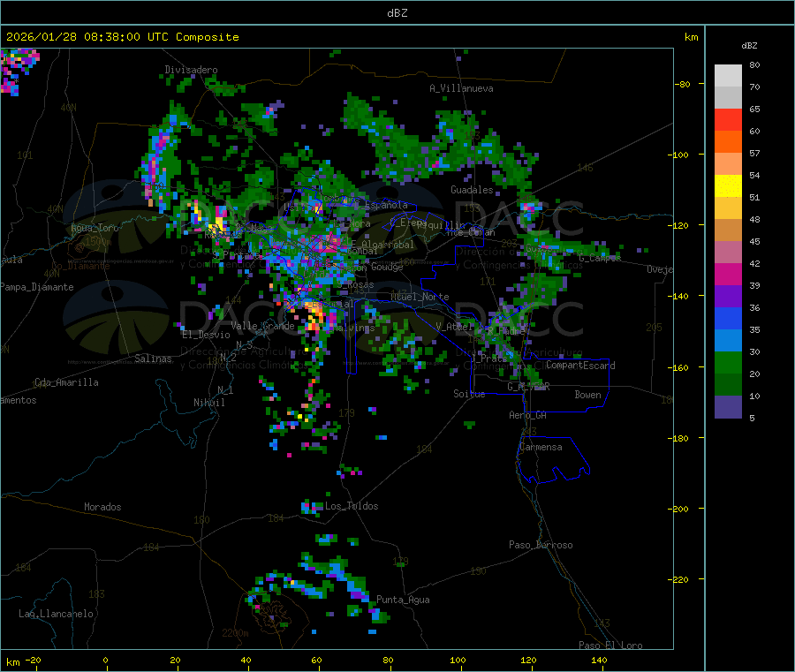Select the yellow 54 dBZ legend swatch
This screenshot has height=672, width=795.
click(x=728, y=186)
